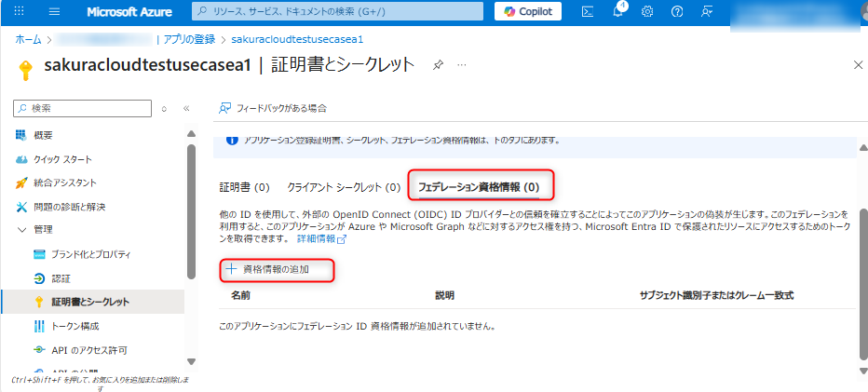Open the portal hamburger menu
Viewport: 868px width, 392px height.
click(x=54, y=11)
